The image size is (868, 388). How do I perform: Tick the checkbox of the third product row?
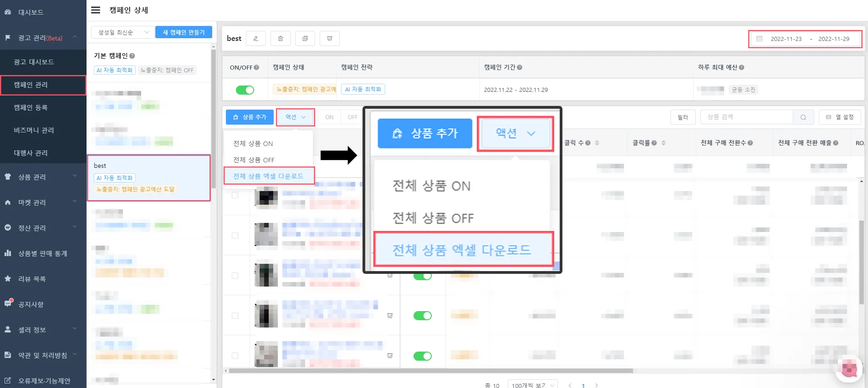pos(235,276)
